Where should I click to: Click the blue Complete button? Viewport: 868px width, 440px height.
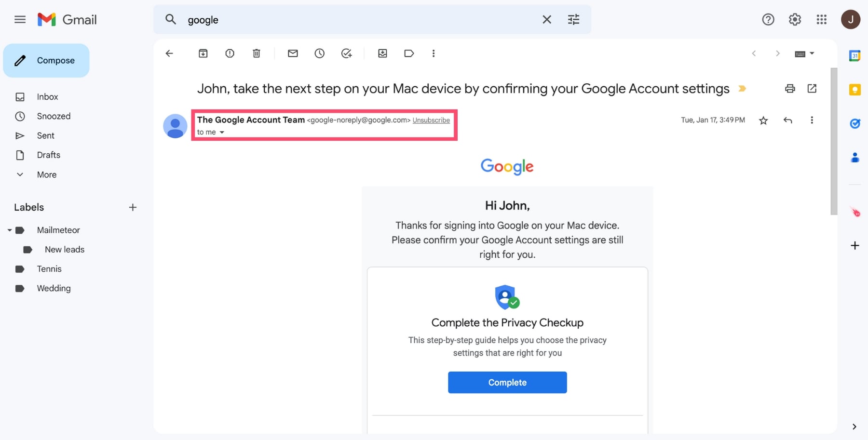tap(507, 383)
